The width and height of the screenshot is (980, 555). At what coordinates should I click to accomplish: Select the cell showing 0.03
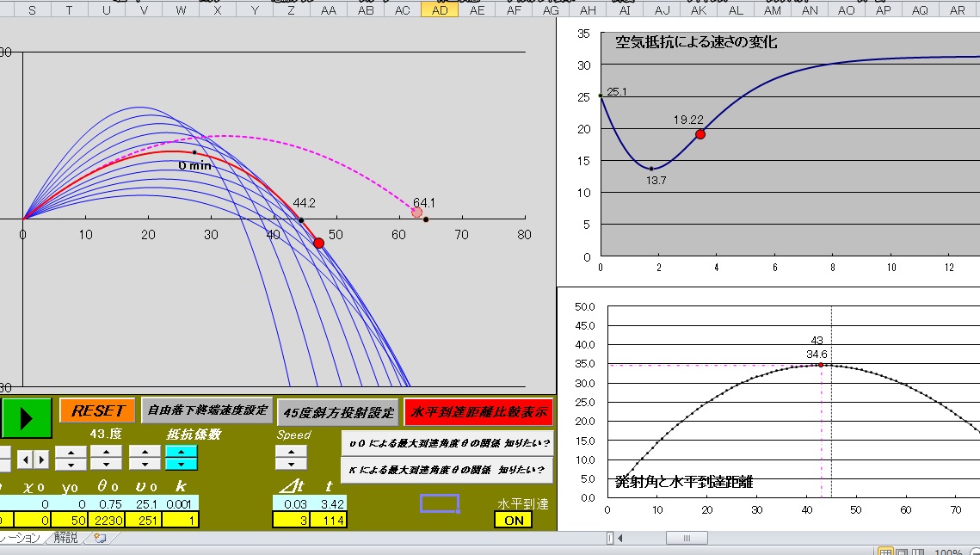292,503
